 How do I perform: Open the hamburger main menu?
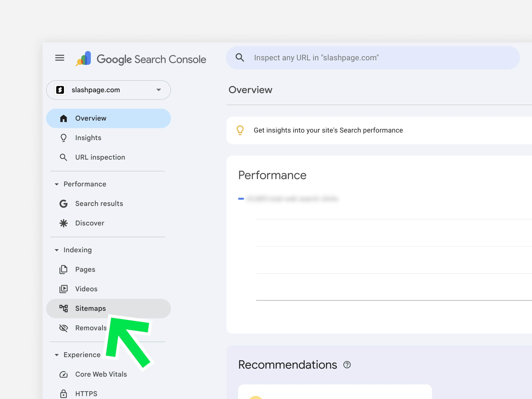click(x=60, y=58)
